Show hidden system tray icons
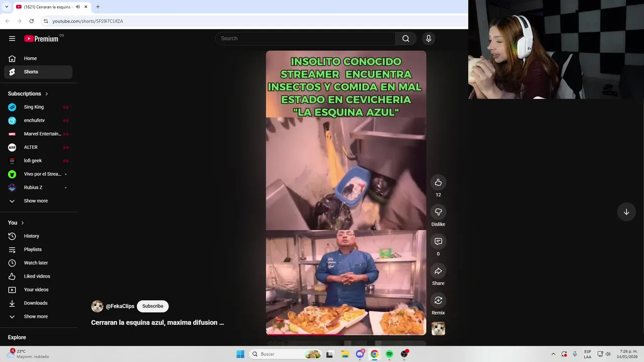This screenshot has width=644, height=362. [553, 354]
